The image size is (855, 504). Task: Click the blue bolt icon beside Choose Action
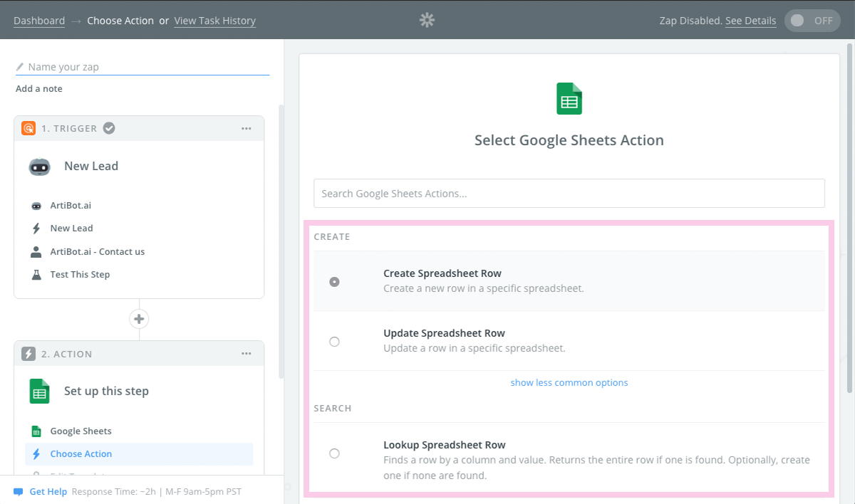(36, 454)
